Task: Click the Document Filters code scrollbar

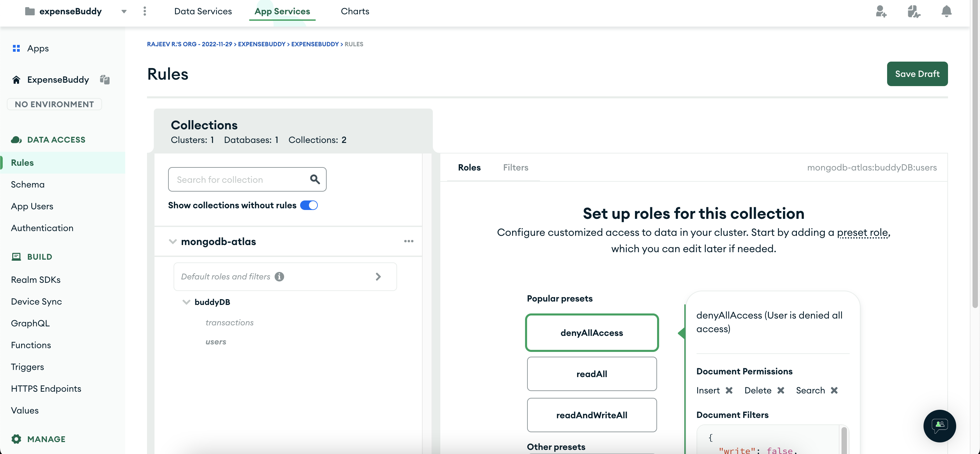Action: (844, 440)
